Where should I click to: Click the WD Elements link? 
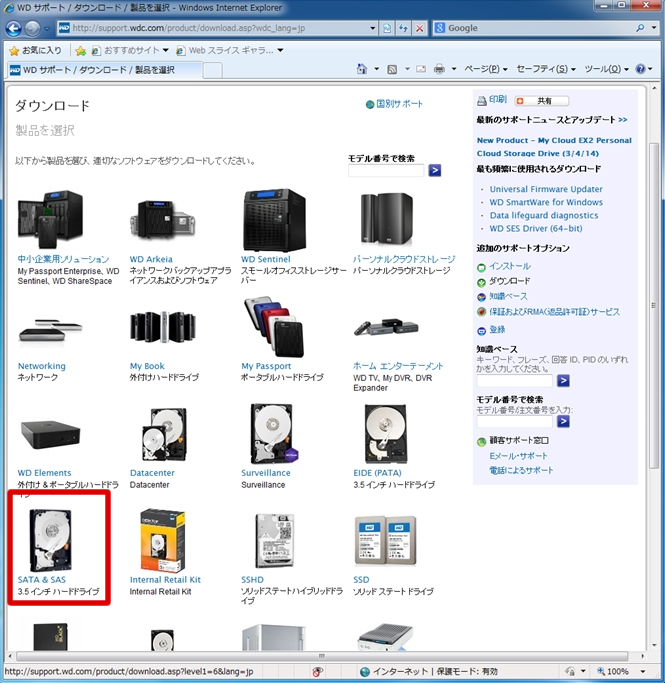pos(44,473)
